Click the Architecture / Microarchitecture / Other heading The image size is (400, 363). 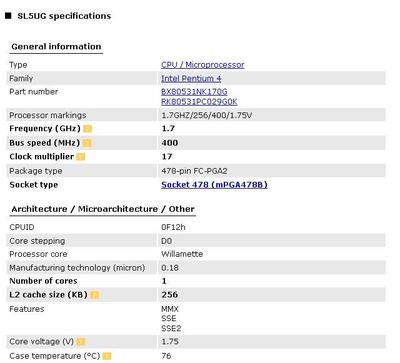[x=103, y=209]
